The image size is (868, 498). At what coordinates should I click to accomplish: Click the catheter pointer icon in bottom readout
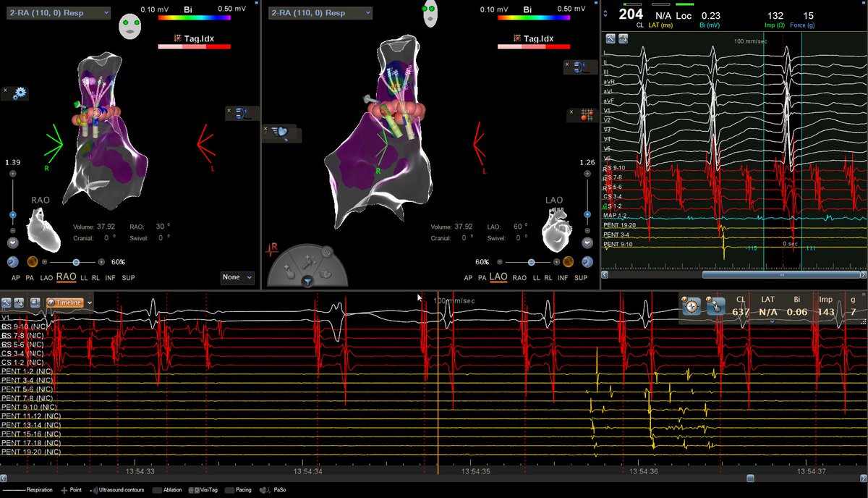click(715, 305)
